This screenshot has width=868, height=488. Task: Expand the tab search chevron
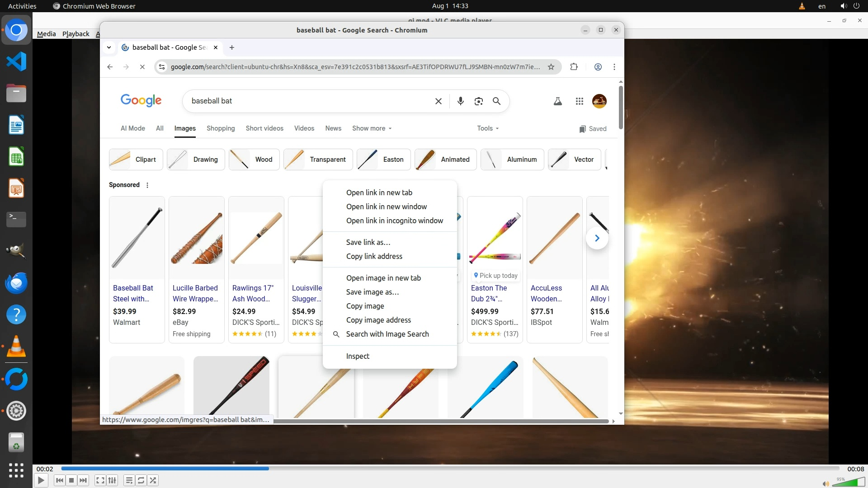click(109, 47)
